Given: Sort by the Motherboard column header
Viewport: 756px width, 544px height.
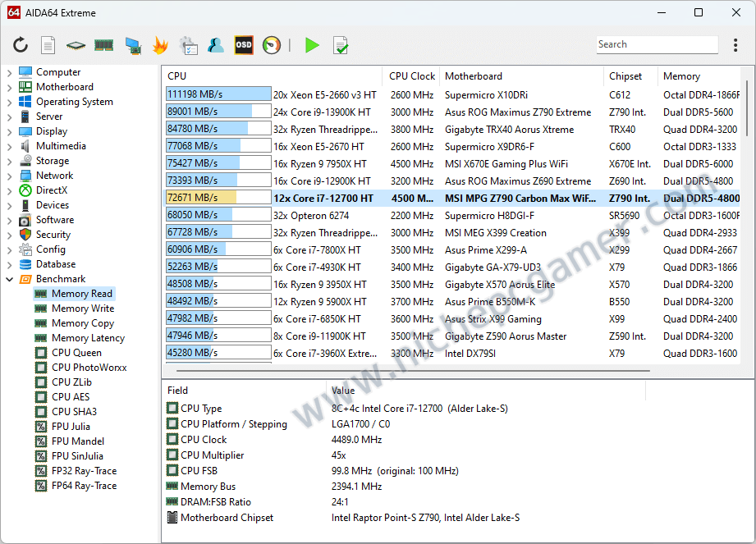Looking at the screenshot, I should coord(522,76).
